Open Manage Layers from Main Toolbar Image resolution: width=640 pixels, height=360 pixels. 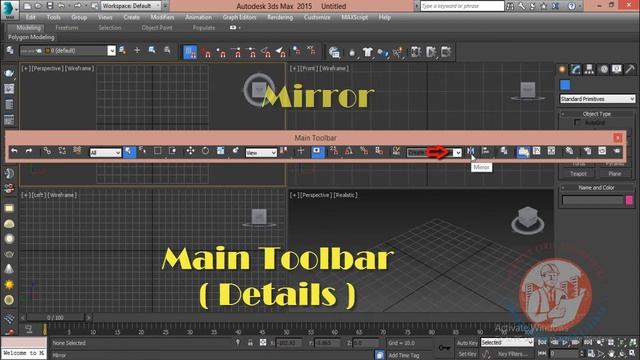[504, 151]
